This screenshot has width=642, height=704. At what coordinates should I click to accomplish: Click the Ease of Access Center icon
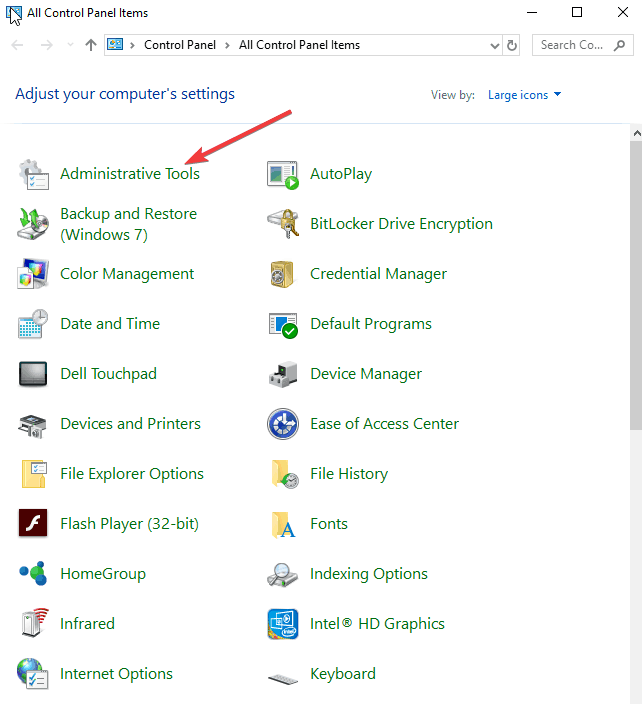(x=283, y=424)
